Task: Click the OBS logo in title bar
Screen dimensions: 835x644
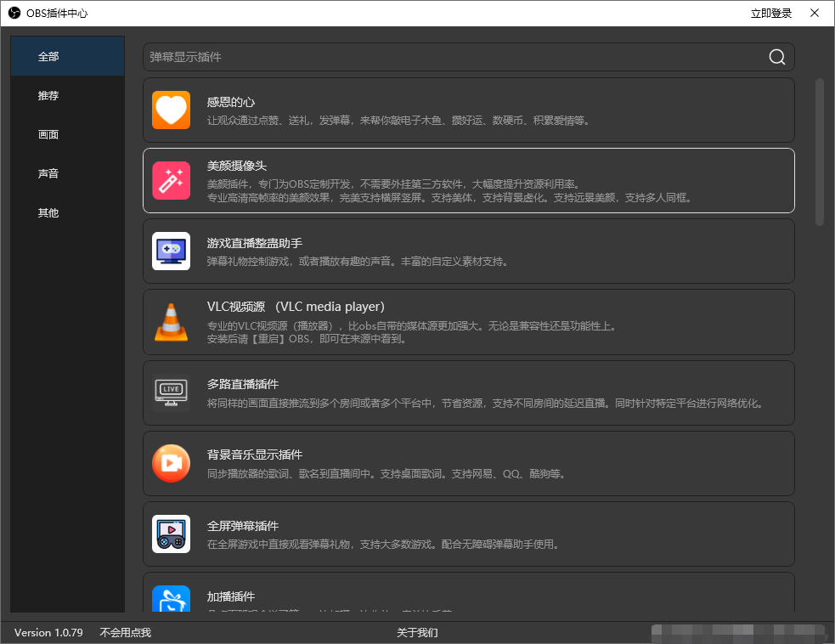Action: click(x=14, y=13)
